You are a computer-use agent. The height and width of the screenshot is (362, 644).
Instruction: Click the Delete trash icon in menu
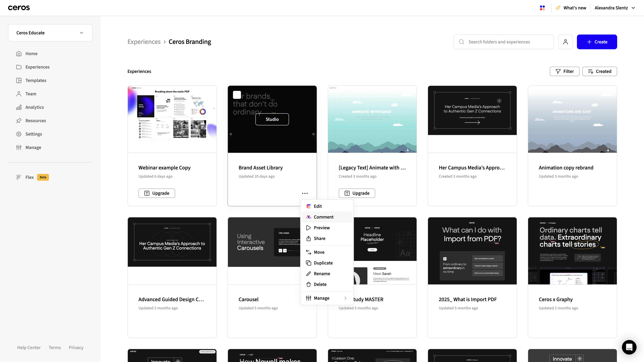point(309,285)
